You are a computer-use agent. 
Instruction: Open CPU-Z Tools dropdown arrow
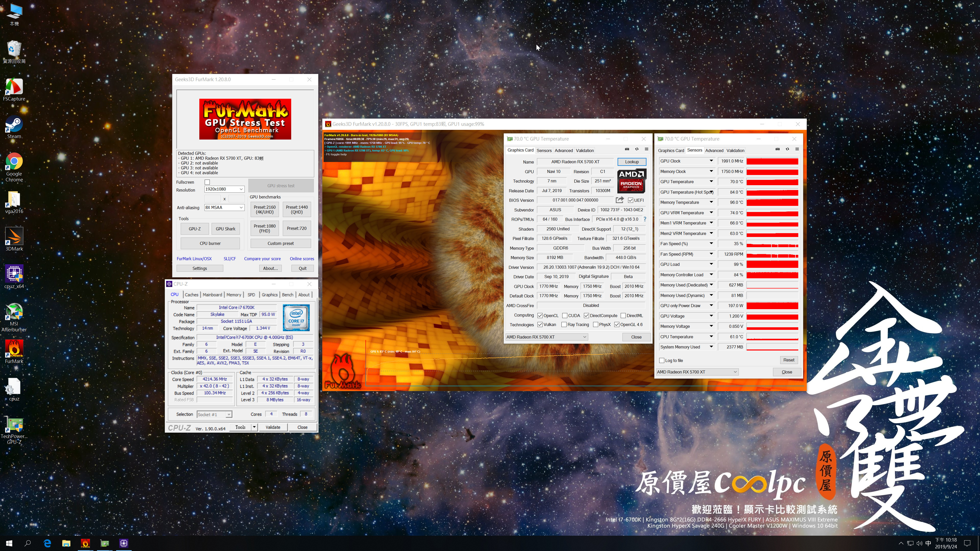click(254, 427)
